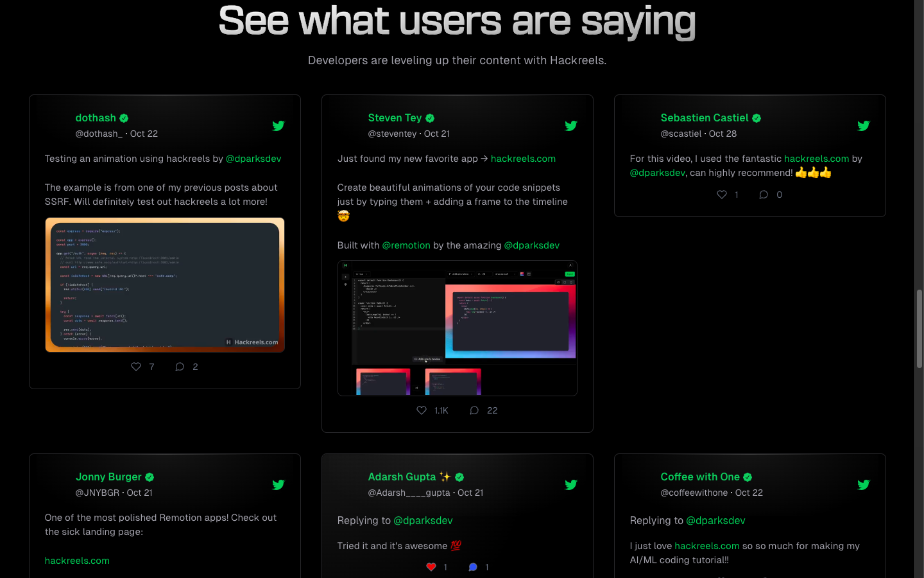Click the '7' like count on dothash's tweet
This screenshot has height=578, width=924.
[151, 367]
